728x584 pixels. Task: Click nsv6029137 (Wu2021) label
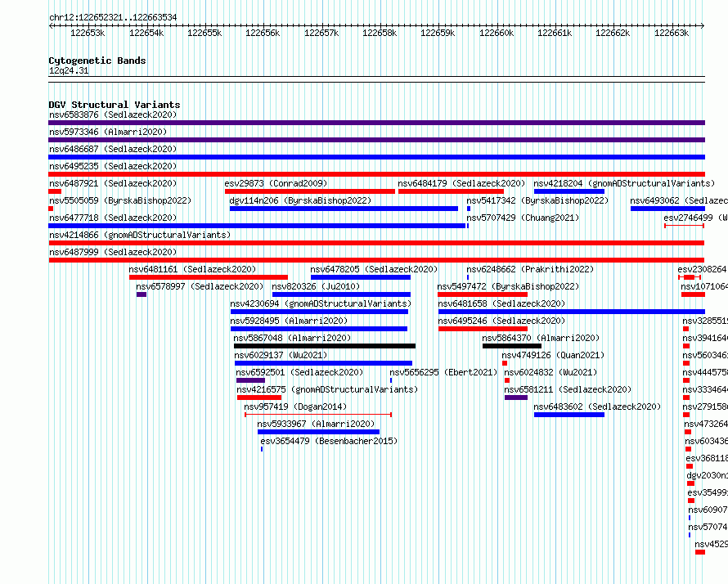(x=281, y=355)
